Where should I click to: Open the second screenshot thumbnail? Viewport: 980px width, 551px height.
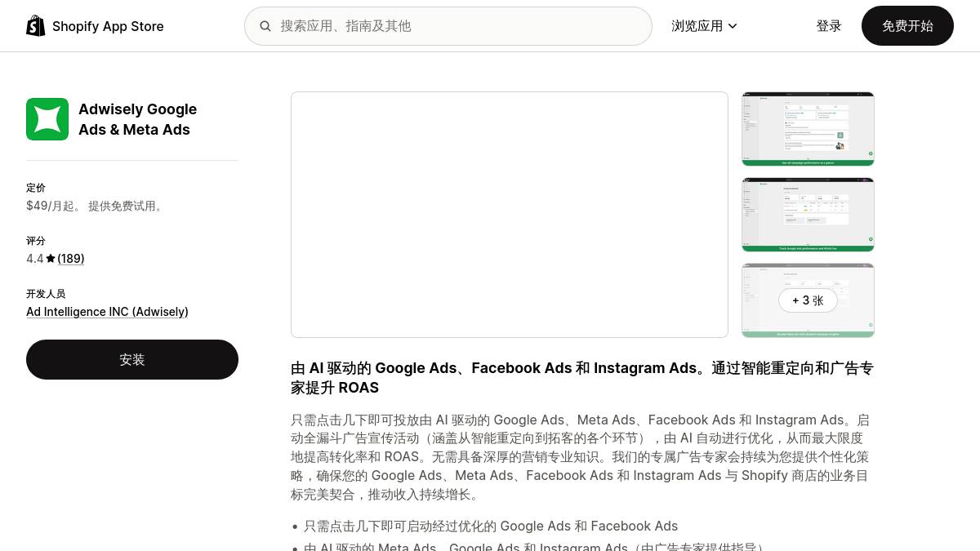[x=808, y=215]
